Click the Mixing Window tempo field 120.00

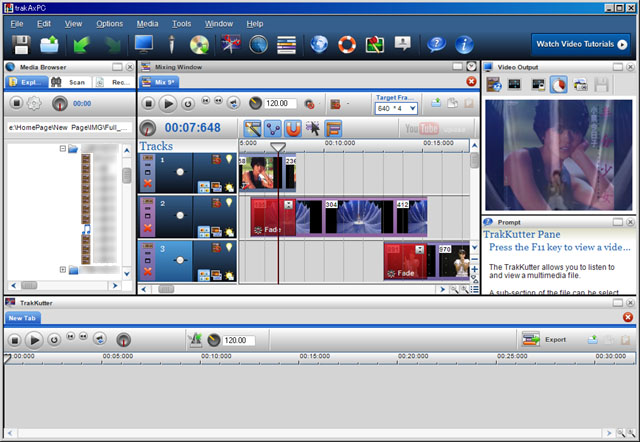280,103
